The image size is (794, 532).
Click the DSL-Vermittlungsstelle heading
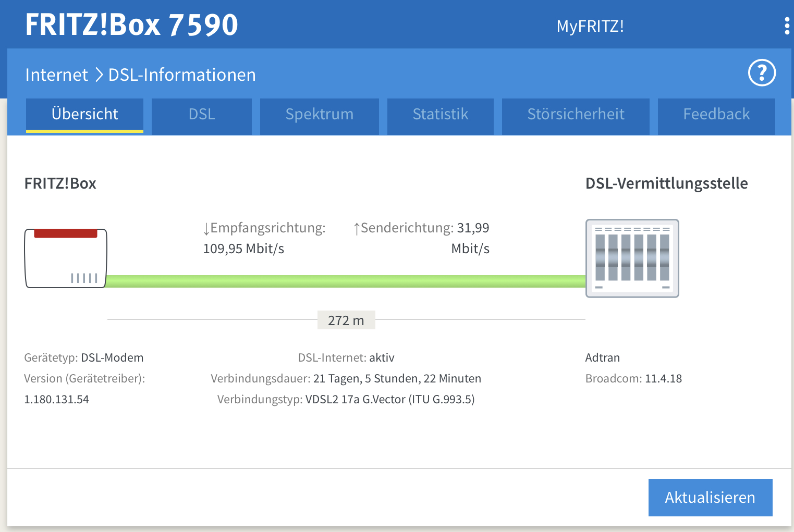click(667, 183)
